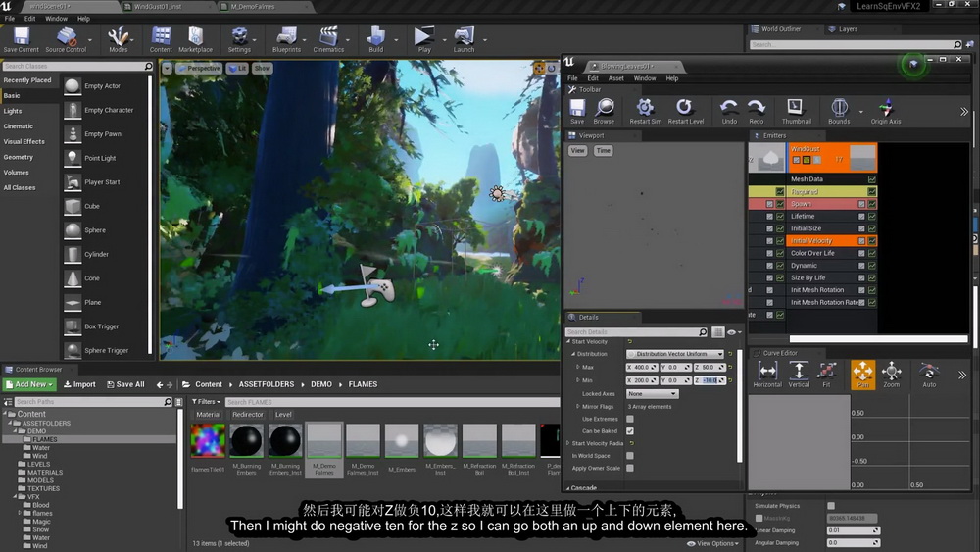Click View button in Cascade viewport
This screenshot has width=980, height=552.
pyautogui.click(x=577, y=151)
